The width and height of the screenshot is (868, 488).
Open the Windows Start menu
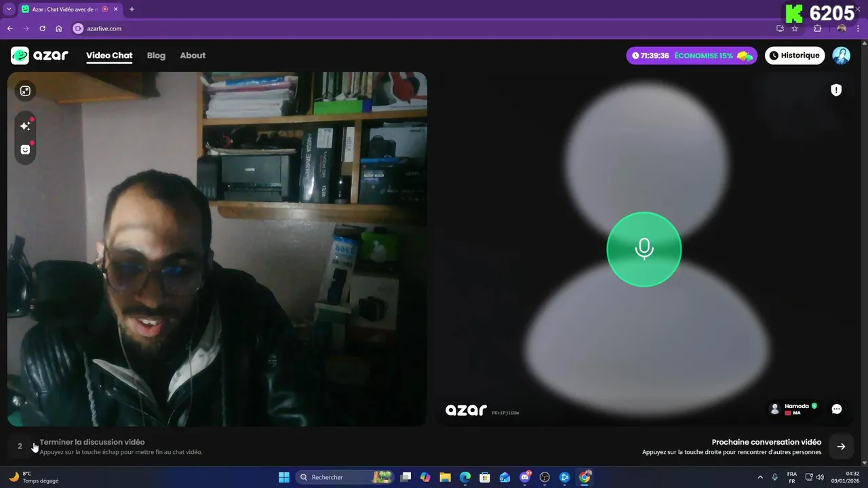click(284, 477)
